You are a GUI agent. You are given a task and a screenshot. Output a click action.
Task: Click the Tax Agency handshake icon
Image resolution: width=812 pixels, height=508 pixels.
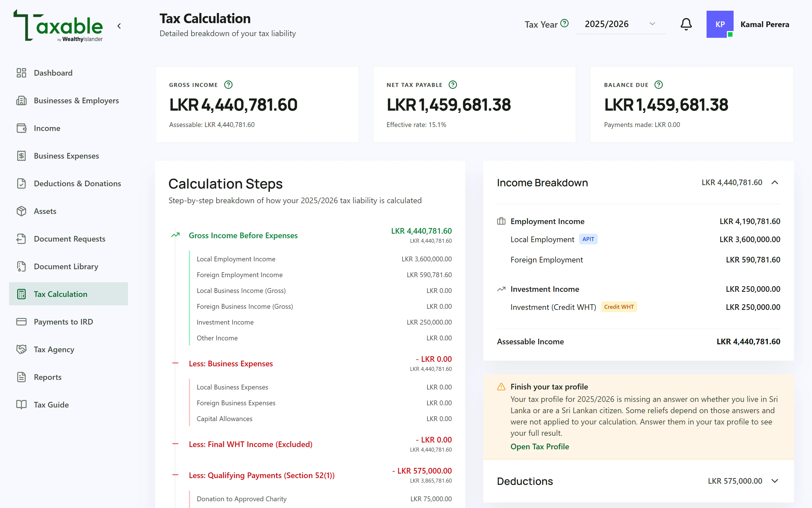click(21, 349)
